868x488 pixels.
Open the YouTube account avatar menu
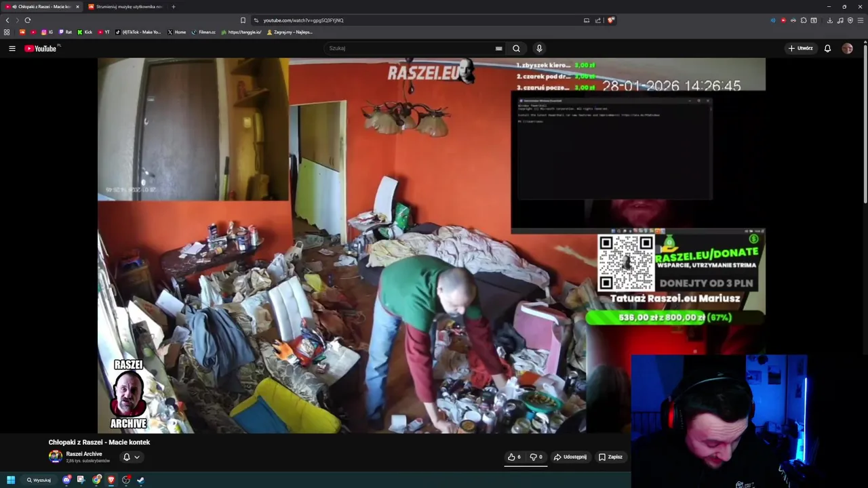coord(847,48)
